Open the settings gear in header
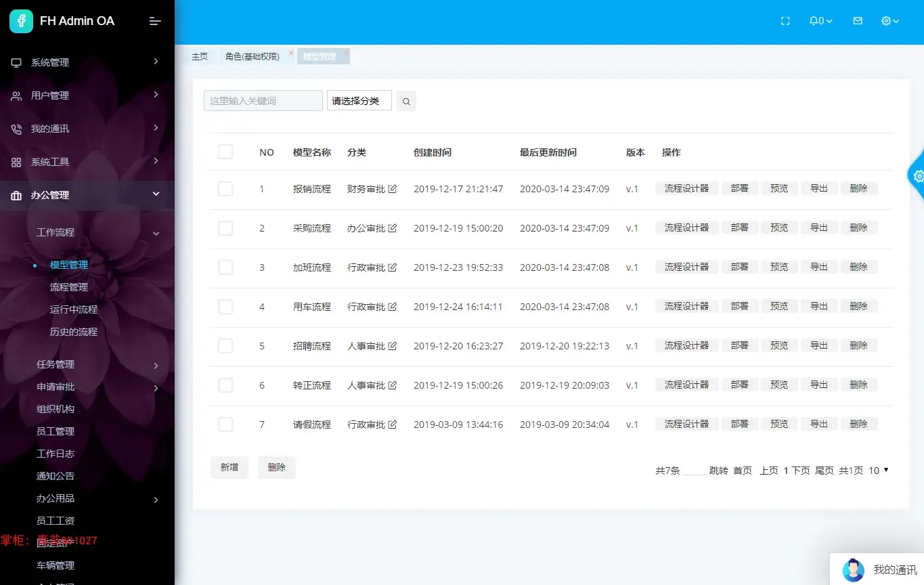This screenshot has height=585, width=924. [890, 21]
